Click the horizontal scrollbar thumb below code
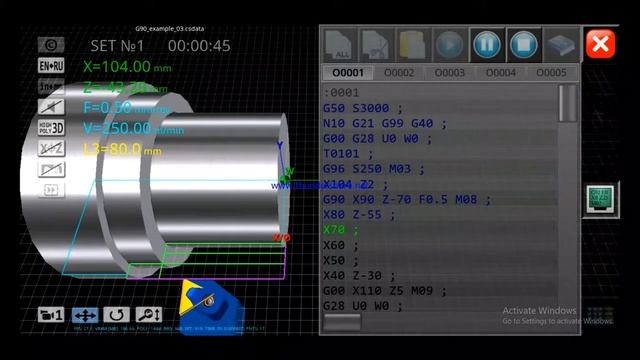640x360 pixels. [342, 321]
